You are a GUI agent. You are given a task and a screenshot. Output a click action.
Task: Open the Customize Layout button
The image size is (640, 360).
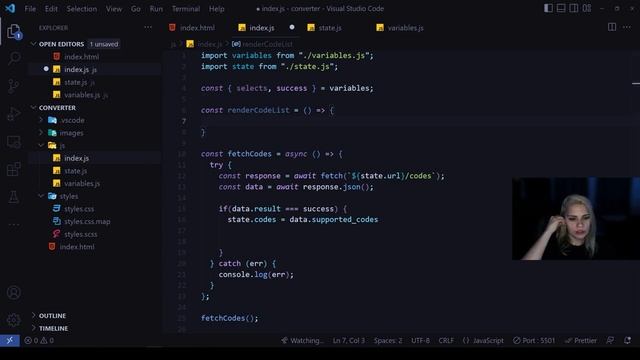[587, 8]
